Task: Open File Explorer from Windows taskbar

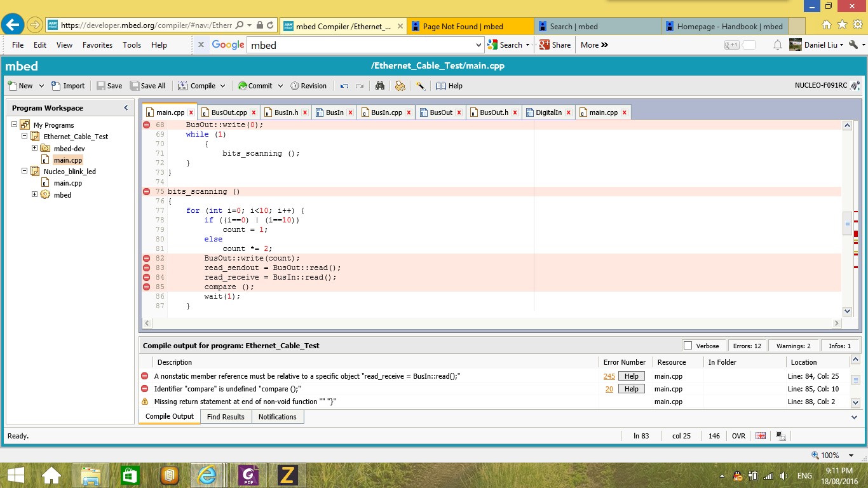Action: [x=91, y=475]
